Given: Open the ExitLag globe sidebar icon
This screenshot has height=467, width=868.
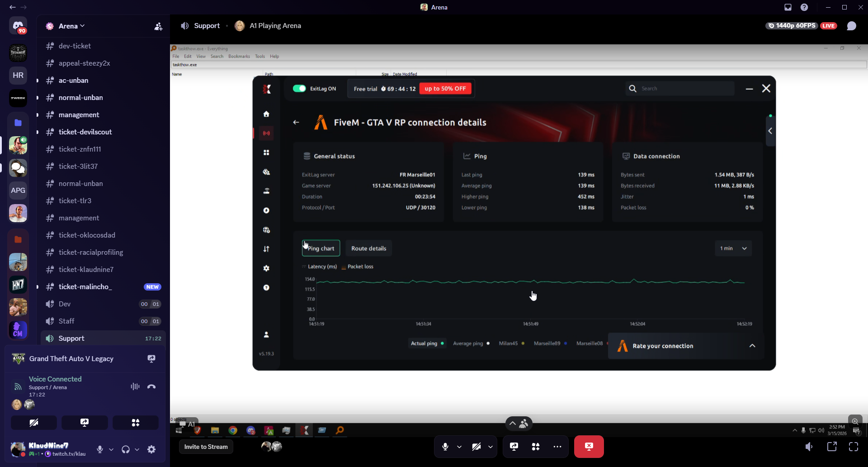Looking at the screenshot, I should coord(266,230).
